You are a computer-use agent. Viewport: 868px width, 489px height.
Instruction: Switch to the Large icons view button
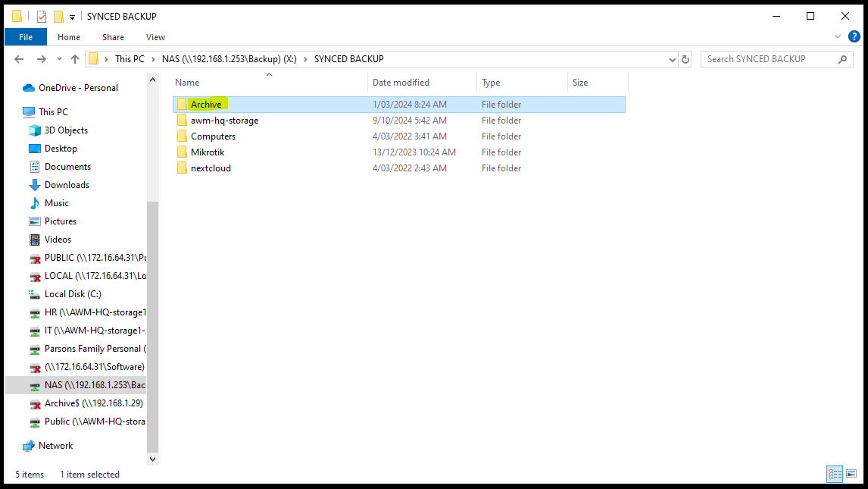pos(851,474)
